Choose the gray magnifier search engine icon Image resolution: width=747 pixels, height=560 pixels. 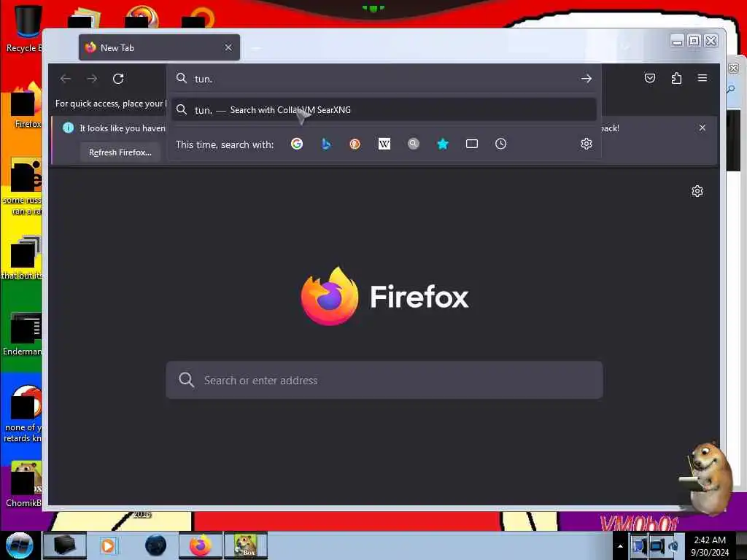pyautogui.click(x=414, y=144)
